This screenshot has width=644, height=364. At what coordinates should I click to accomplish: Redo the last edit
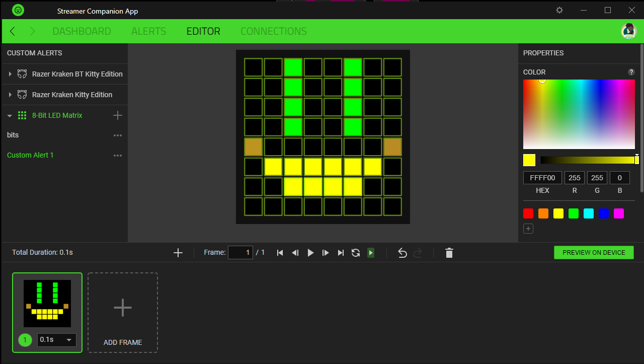click(418, 253)
